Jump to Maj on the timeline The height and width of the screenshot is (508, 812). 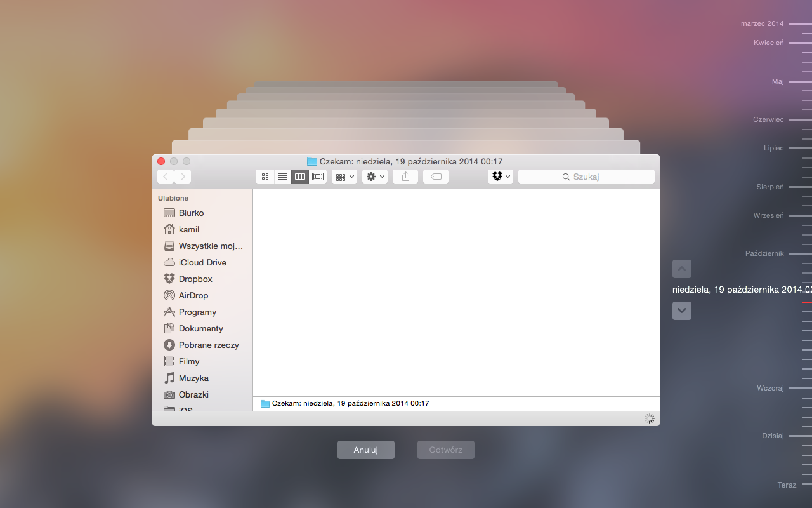coord(778,81)
